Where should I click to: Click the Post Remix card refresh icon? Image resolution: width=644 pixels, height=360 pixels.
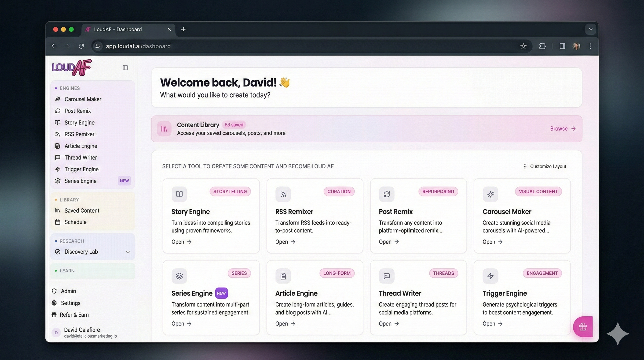(387, 194)
